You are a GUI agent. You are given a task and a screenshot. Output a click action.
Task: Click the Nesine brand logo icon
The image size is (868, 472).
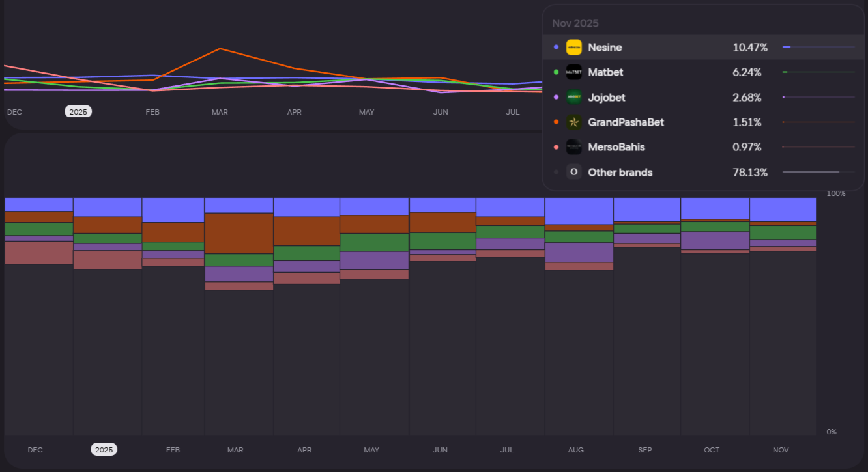(x=573, y=48)
